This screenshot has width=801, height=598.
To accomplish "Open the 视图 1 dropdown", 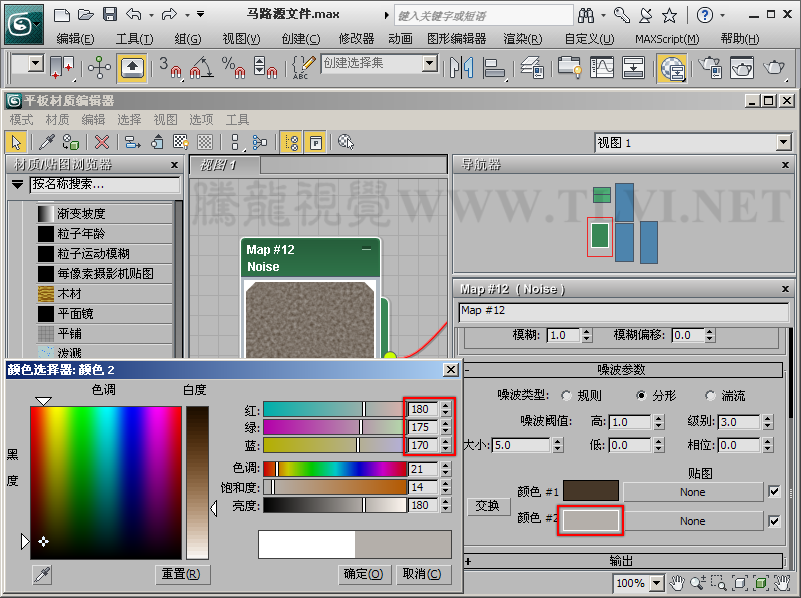I will click(x=784, y=142).
